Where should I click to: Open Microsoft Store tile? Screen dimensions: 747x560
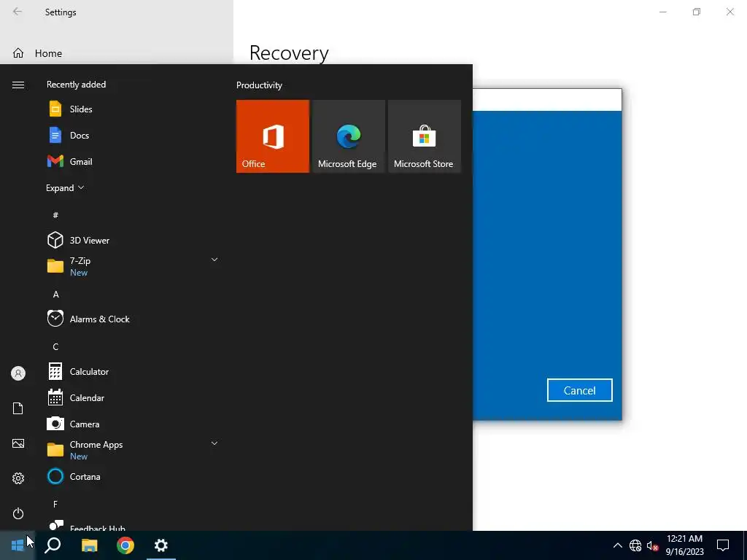tap(425, 136)
